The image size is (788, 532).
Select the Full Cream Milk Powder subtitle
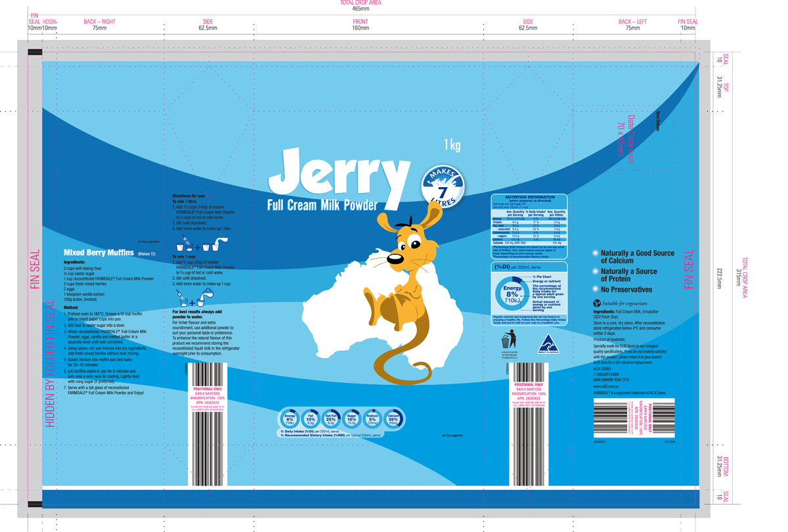322,206
